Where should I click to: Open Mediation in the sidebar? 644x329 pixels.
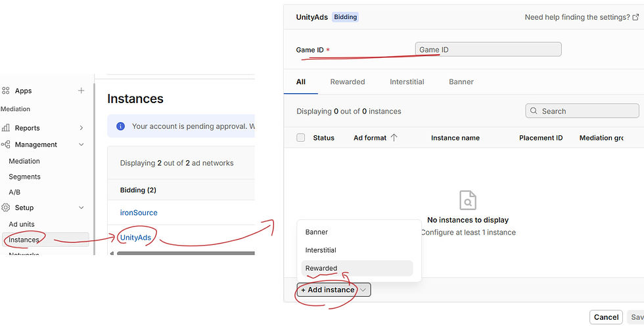coord(24,162)
